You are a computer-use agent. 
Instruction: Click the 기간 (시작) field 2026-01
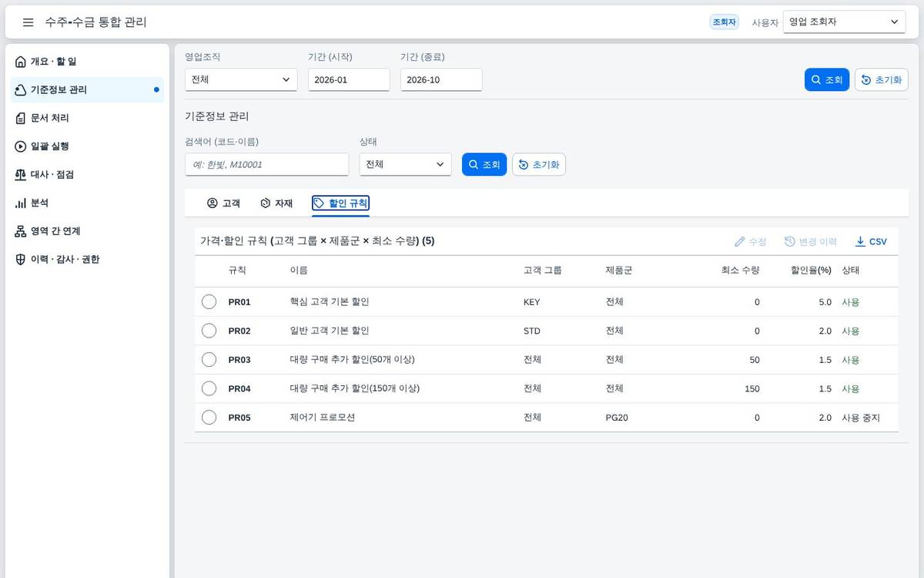tap(349, 79)
